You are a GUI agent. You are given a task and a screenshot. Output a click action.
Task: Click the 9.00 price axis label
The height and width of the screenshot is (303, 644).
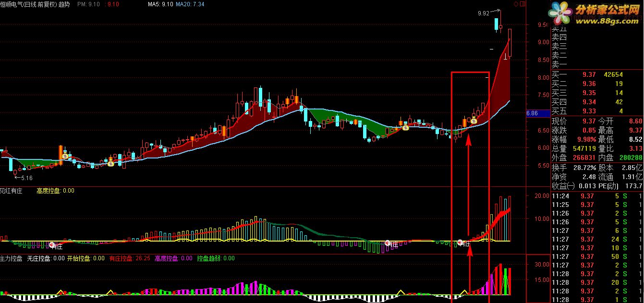543,42
